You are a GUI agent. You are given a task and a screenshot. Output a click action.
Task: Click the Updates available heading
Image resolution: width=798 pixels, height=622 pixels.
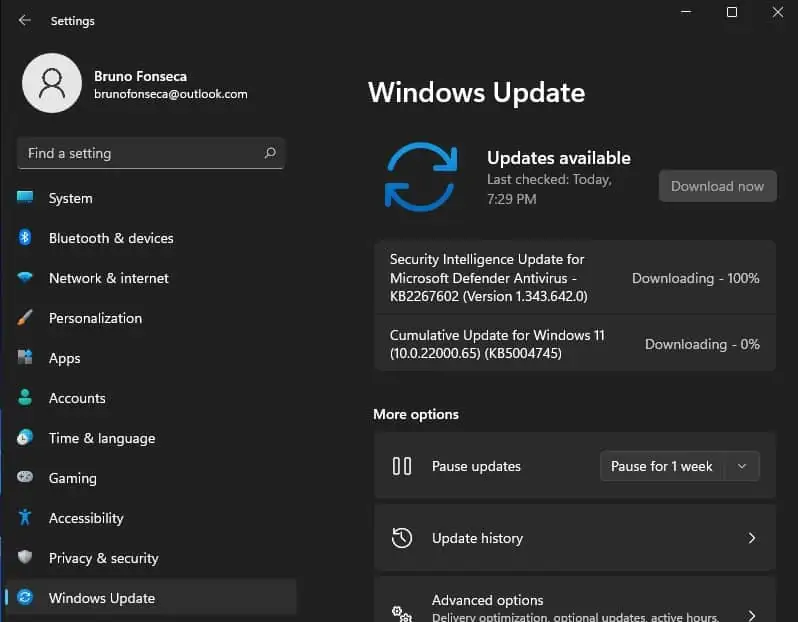559,158
